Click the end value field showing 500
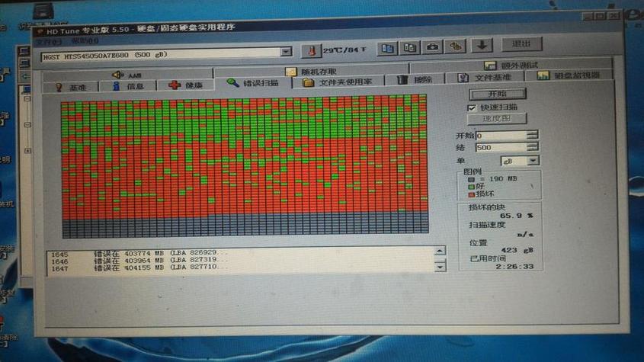Screen dimensions: 644x362 click(x=501, y=148)
